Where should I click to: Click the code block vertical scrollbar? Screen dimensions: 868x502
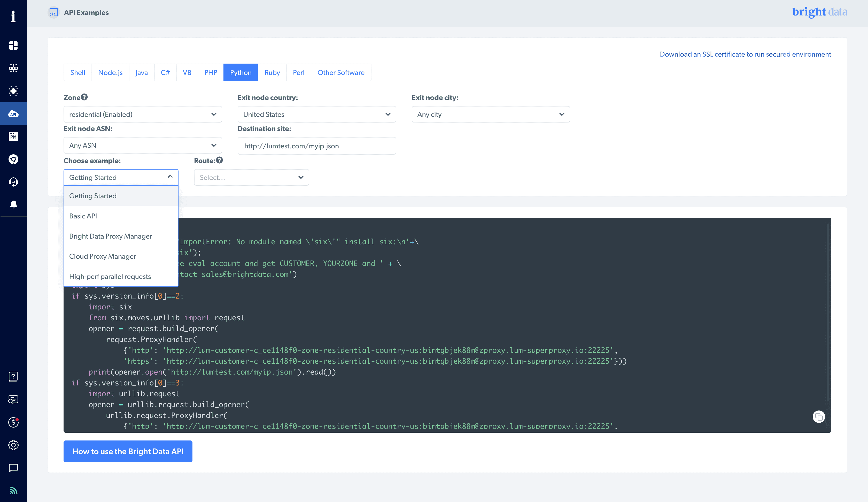click(828, 312)
